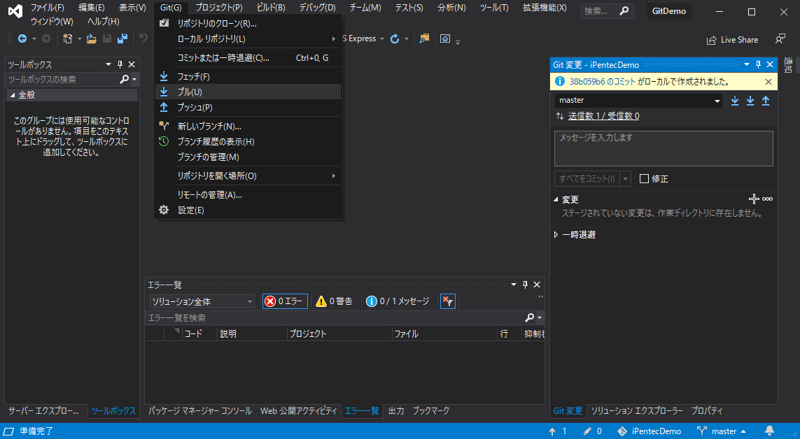Click the refresh browser icon near IIS Express

[x=395, y=39]
